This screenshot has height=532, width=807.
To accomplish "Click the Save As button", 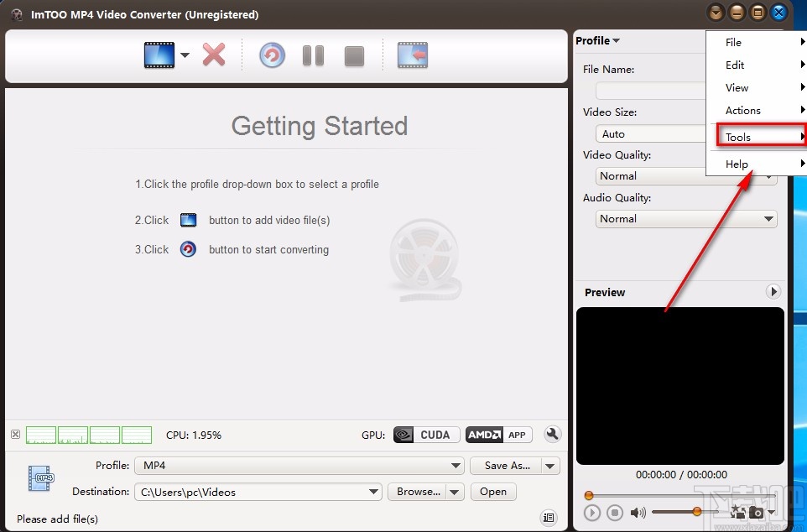I will [507, 465].
